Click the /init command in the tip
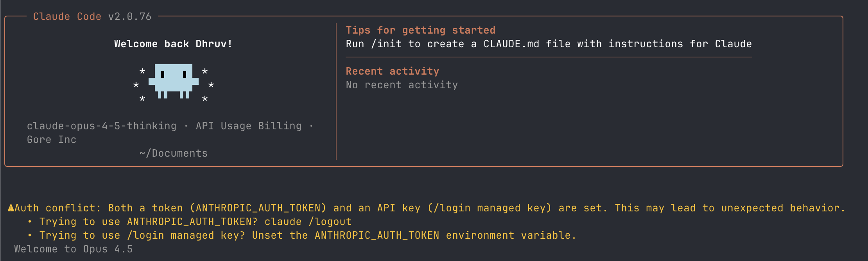The height and width of the screenshot is (261, 868). click(386, 44)
